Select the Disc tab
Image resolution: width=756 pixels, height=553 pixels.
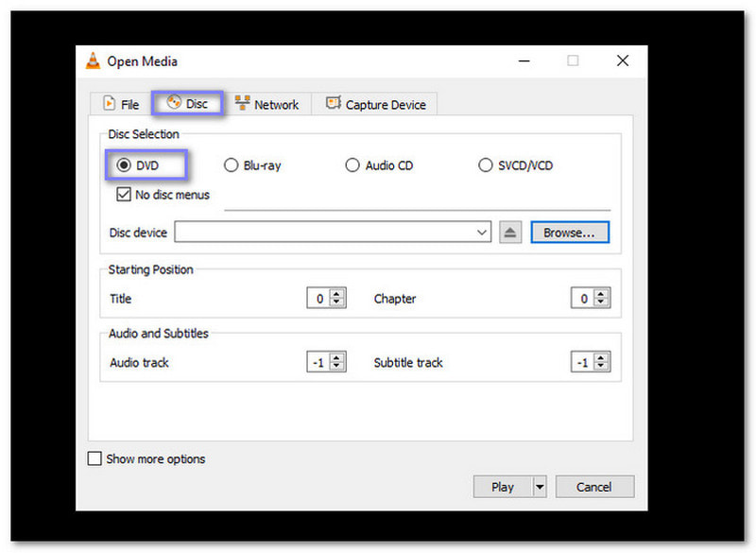(x=187, y=103)
